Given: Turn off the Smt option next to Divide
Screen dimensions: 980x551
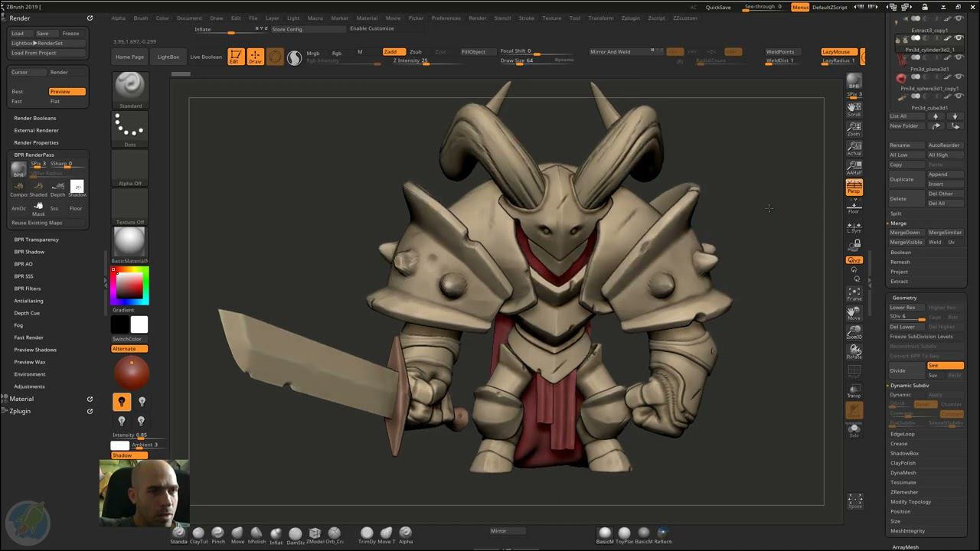Looking at the screenshot, I should click(945, 366).
